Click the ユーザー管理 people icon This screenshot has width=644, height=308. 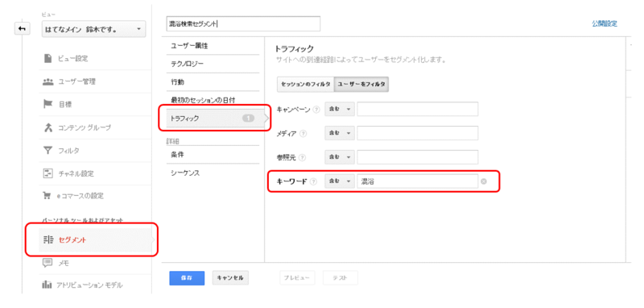click(x=47, y=81)
